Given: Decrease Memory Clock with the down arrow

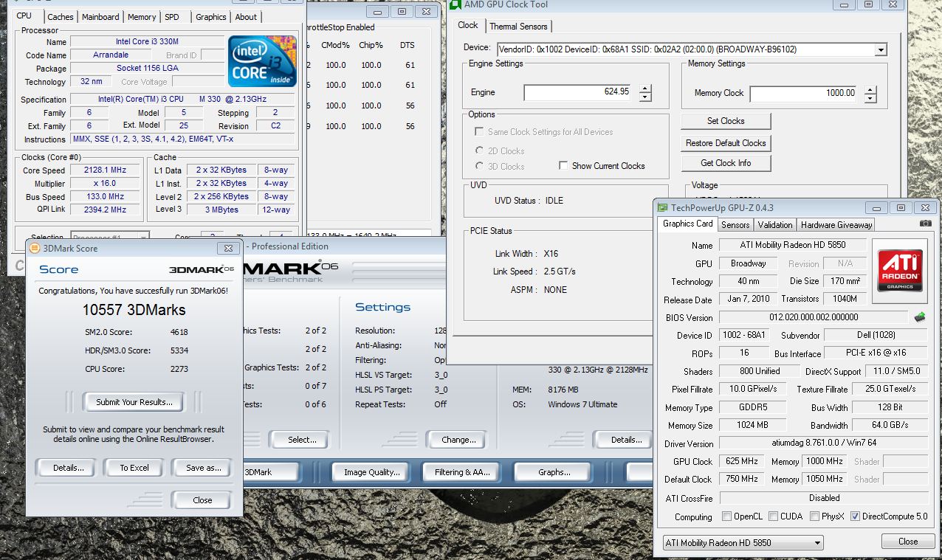Looking at the screenshot, I should (x=870, y=98).
